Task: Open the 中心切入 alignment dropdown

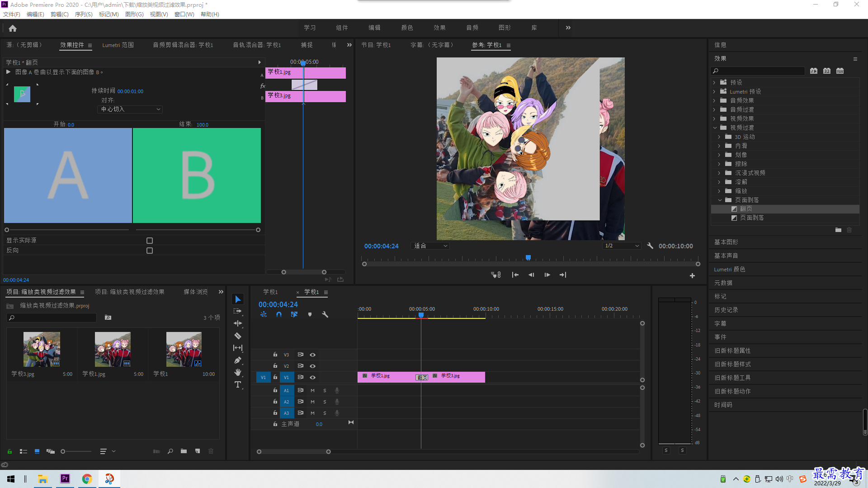Action: point(130,109)
